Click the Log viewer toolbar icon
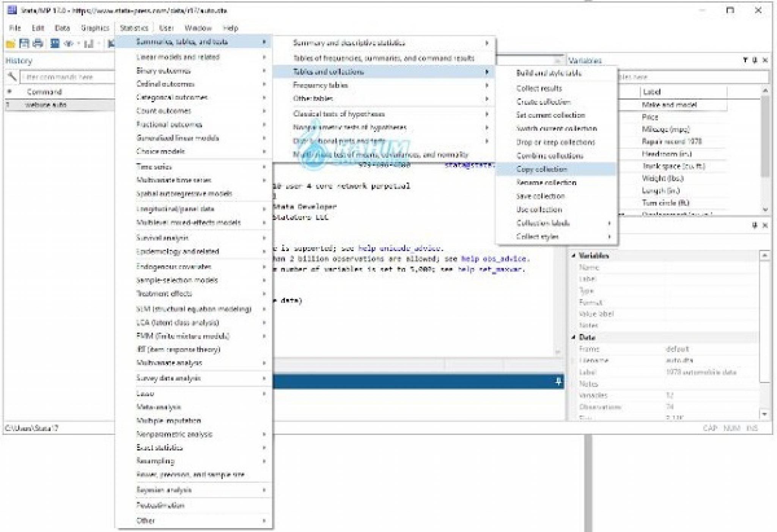Image resolution: width=777 pixels, height=532 pixels. click(55, 43)
